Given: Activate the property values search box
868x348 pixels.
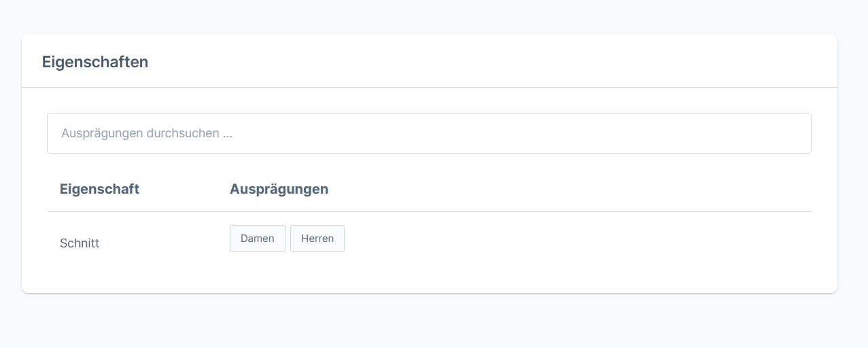Looking at the screenshot, I should (428, 133).
